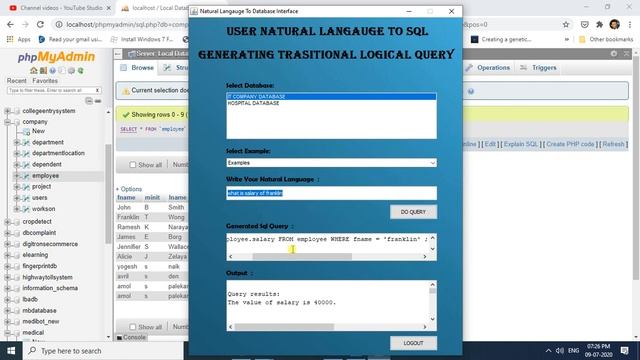640x360 pixels.
Task: Open the Windows notification center icon
Action: (x=624, y=351)
